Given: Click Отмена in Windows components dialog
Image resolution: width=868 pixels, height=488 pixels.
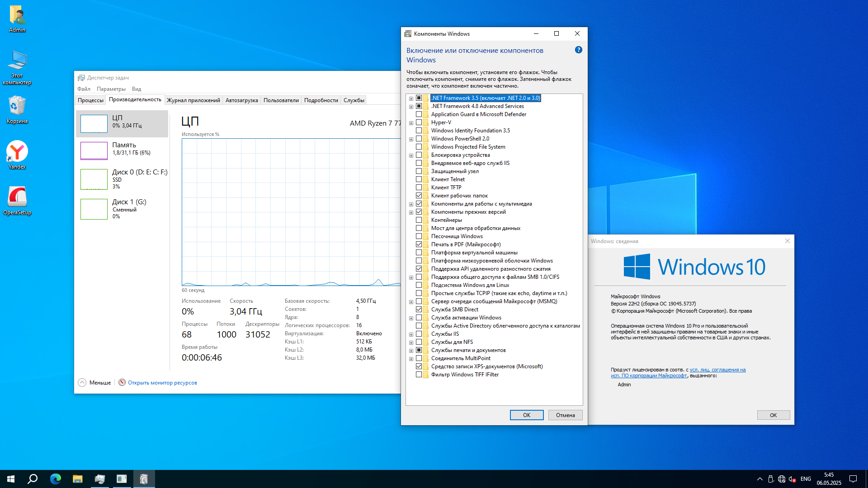Looking at the screenshot, I should (x=565, y=415).
